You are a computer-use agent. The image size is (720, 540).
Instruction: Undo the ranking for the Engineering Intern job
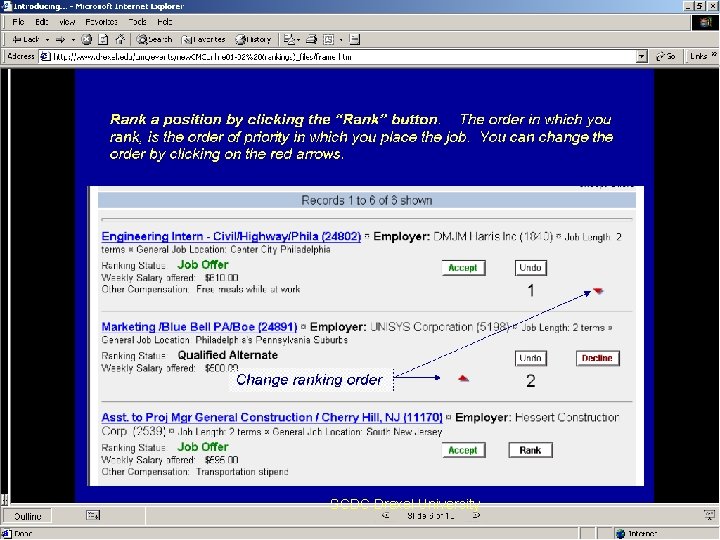(x=530, y=268)
